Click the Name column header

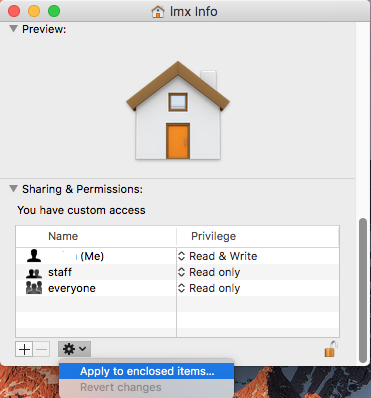click(96, 236)
